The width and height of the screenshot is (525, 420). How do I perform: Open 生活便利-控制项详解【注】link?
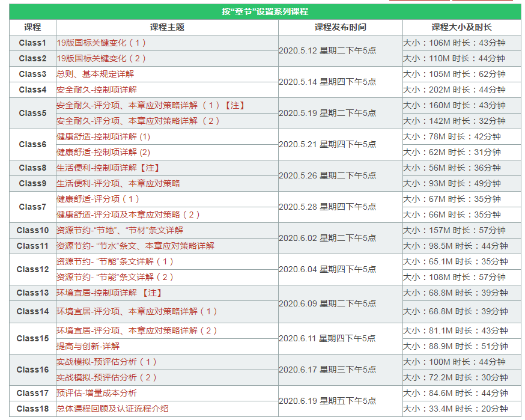[108, 168]
